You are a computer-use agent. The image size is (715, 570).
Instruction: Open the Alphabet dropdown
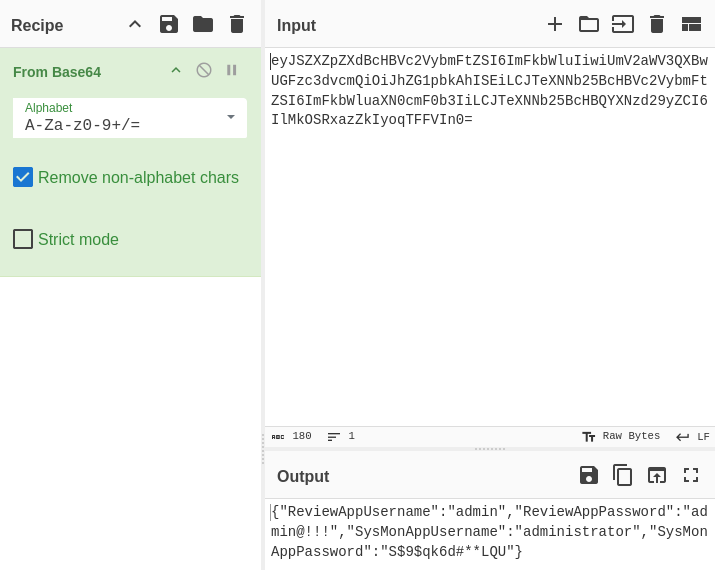coord(130,118)
